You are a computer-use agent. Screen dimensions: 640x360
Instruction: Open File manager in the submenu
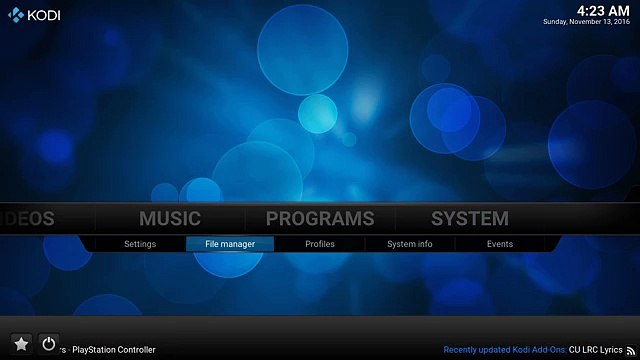pyautogui.click(x=230, y=244)
